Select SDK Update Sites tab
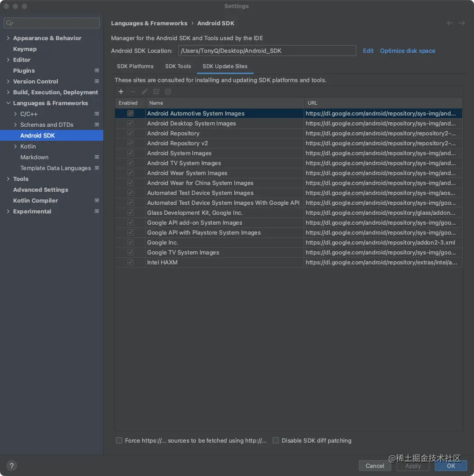This screenshot has height=476, width=474. click(x=225, y=66)
